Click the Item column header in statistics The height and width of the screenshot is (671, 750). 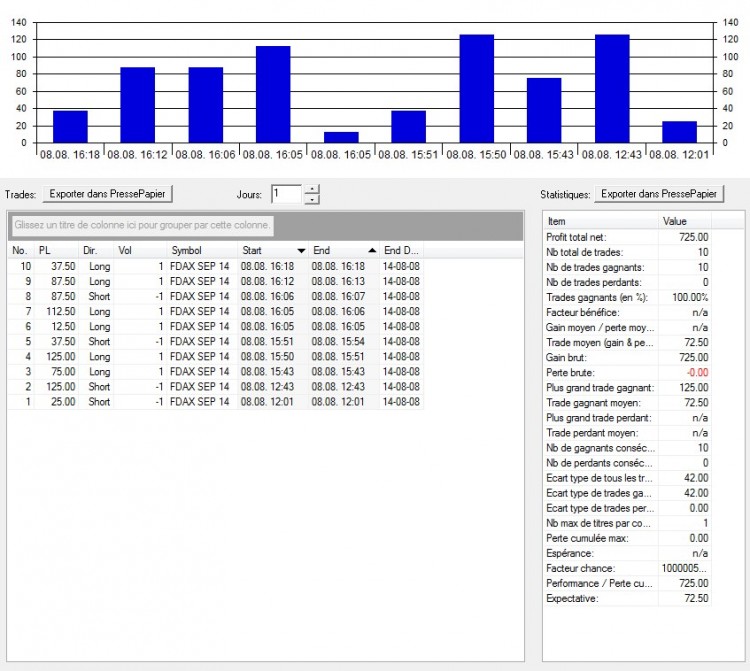[x=601, y=221]
